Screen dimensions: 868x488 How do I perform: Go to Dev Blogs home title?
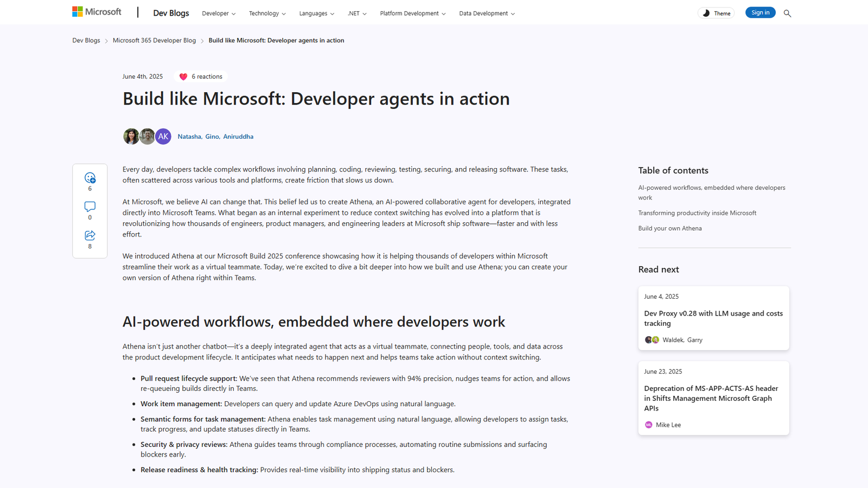(171, 13)
